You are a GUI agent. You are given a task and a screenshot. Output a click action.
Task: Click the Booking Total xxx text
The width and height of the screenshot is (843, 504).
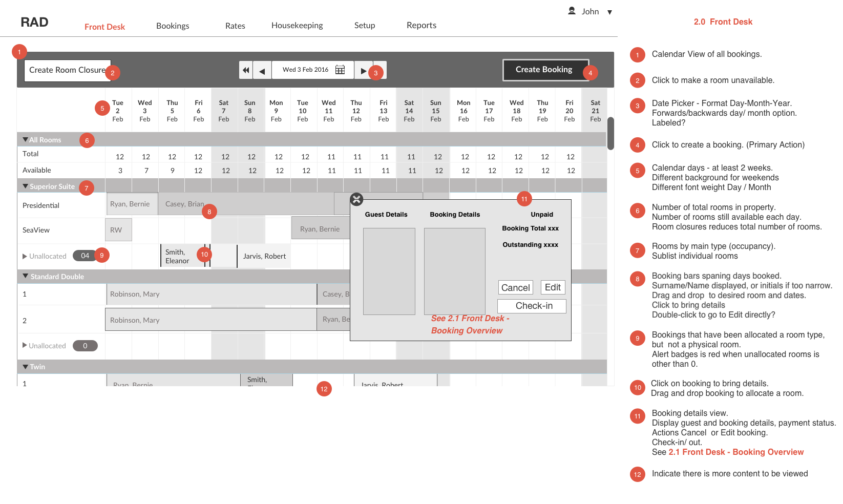530,228
